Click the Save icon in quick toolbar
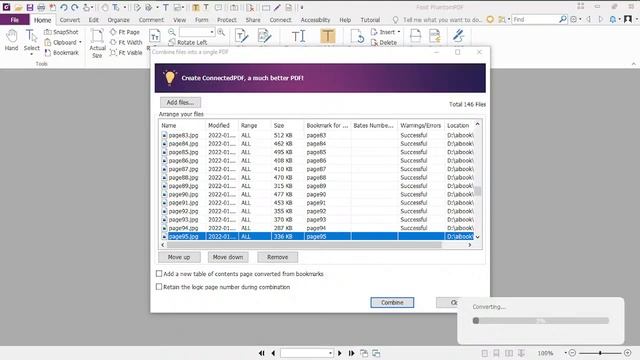Screen dimensions: 640x360 point(30,7)
